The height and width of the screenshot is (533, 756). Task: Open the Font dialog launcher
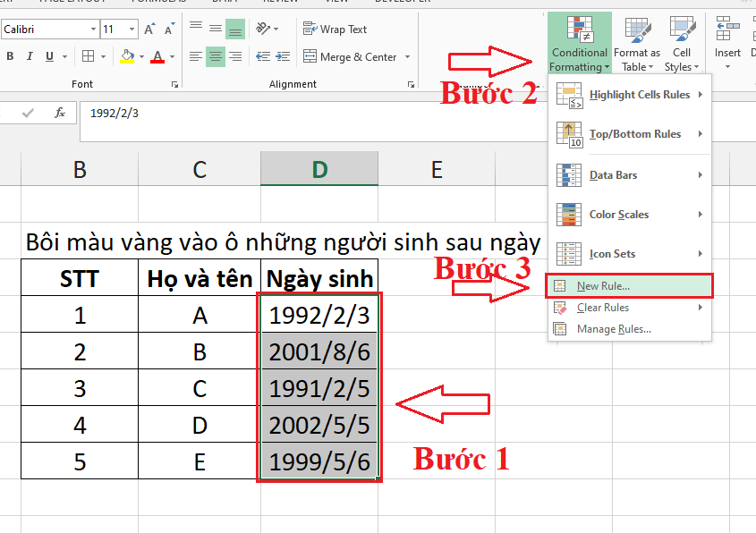click(174, 84)
